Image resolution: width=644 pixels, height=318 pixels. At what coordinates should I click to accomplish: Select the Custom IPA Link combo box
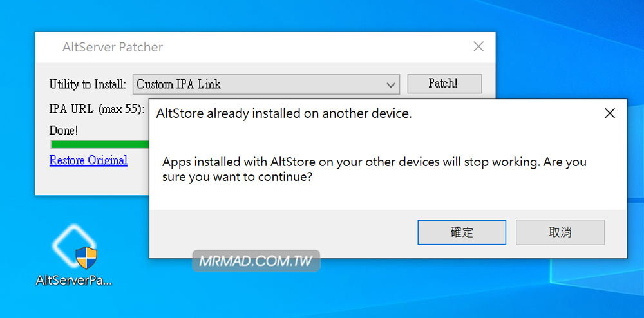tap(266, 84)
